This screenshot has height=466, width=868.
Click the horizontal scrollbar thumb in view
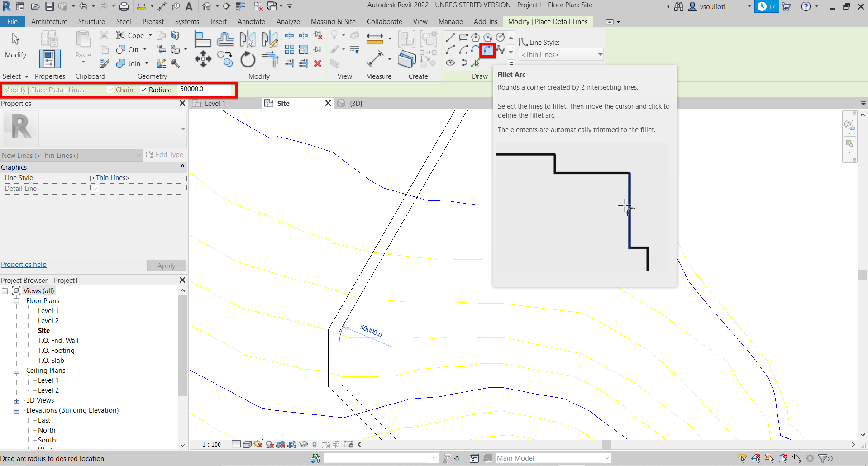[606, 445]
